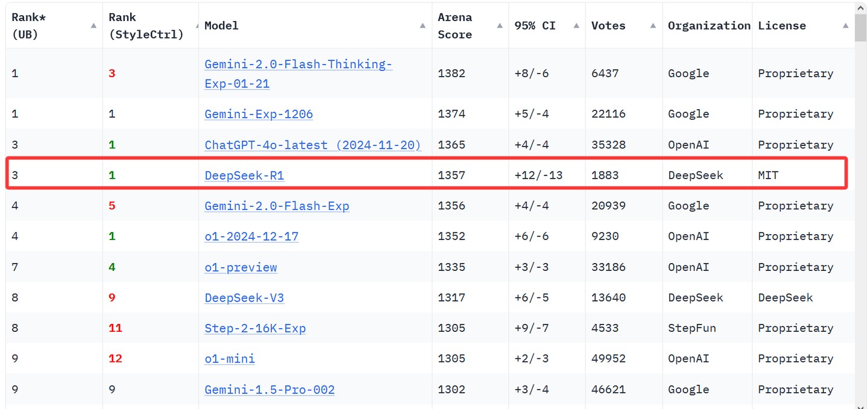Click the table vertical scrollbar thumb
Image resolution: width=868 pixels, height=409 pixels.
[861, 29]
